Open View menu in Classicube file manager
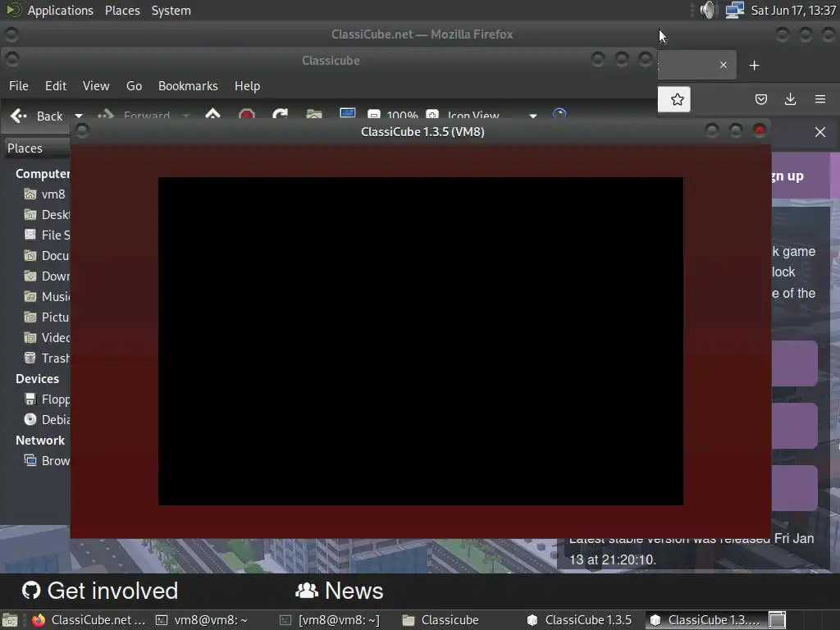Screen dimensions: 840x630 coord(96,85)
